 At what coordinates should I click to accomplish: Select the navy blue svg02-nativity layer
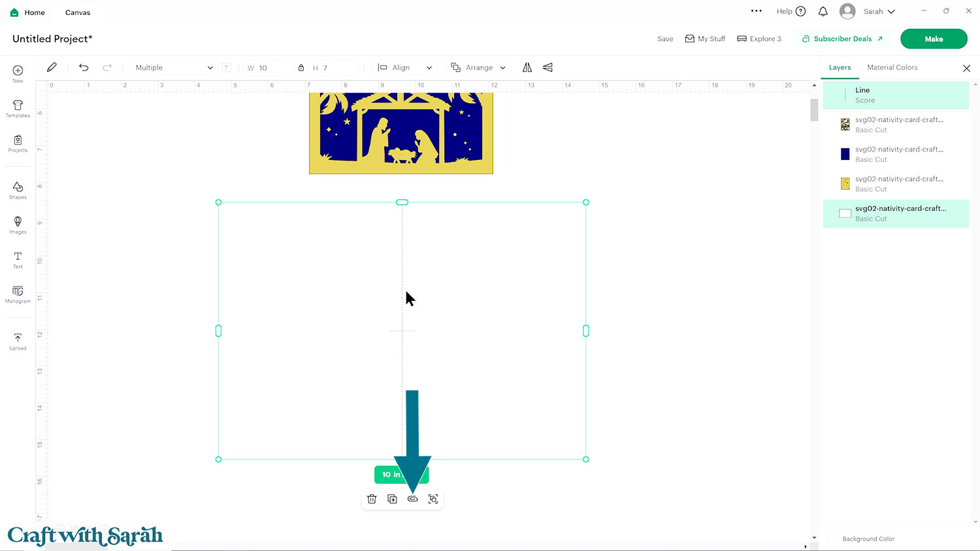pos(896,154)
